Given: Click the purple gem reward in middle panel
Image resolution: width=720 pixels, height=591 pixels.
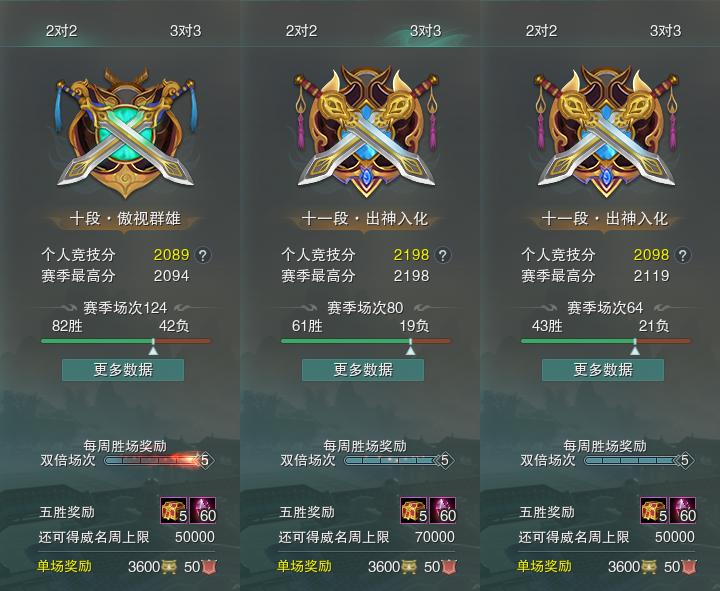Looking at the screenshot, I should pos(443,510).
